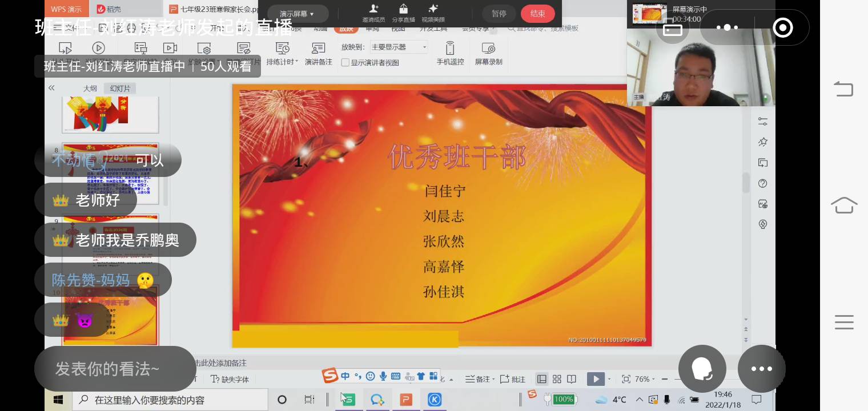
Task: Click the Sogou microphone voice input icon
Action: (x=383, y=376)
